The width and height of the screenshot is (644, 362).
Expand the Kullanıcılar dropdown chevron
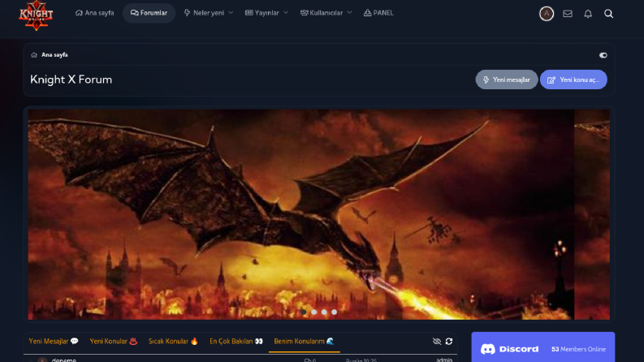coord(349,13)
